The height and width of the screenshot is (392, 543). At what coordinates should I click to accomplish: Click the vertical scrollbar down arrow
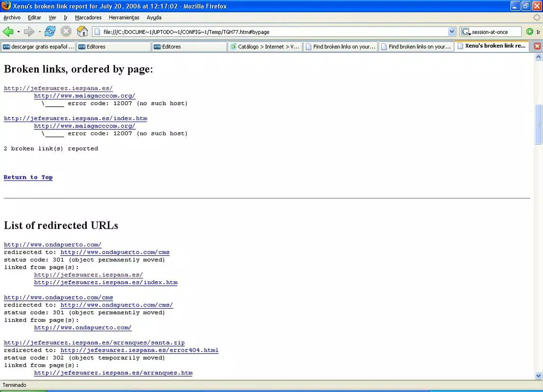tap(539, 376)
